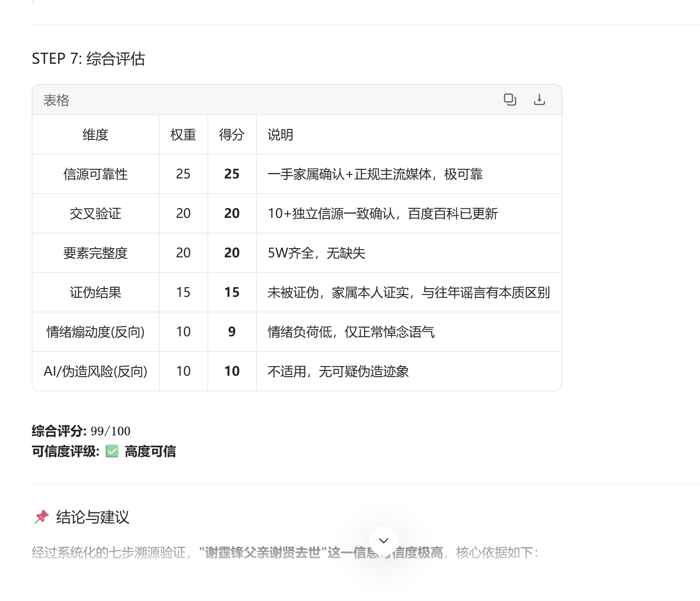Click the weight 25 in 信源可靠性 row
Image resolution: width=700 pixels, height=601 pixels.
coord(183,174)
